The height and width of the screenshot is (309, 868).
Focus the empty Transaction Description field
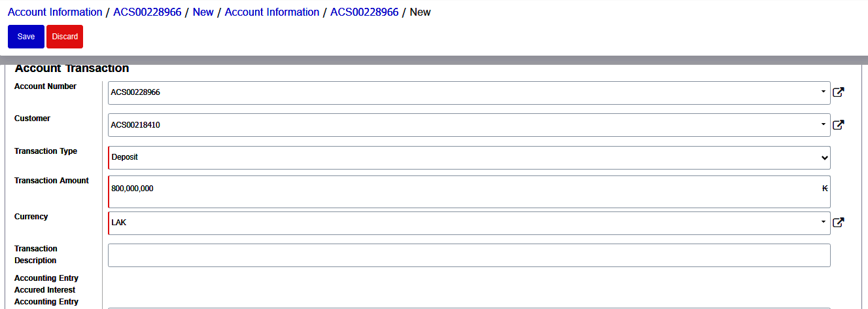pos(468,255)
